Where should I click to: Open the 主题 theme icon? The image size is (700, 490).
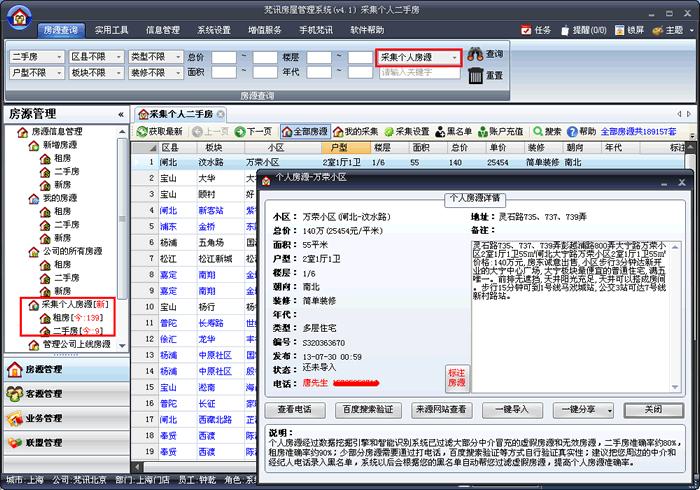657,30
